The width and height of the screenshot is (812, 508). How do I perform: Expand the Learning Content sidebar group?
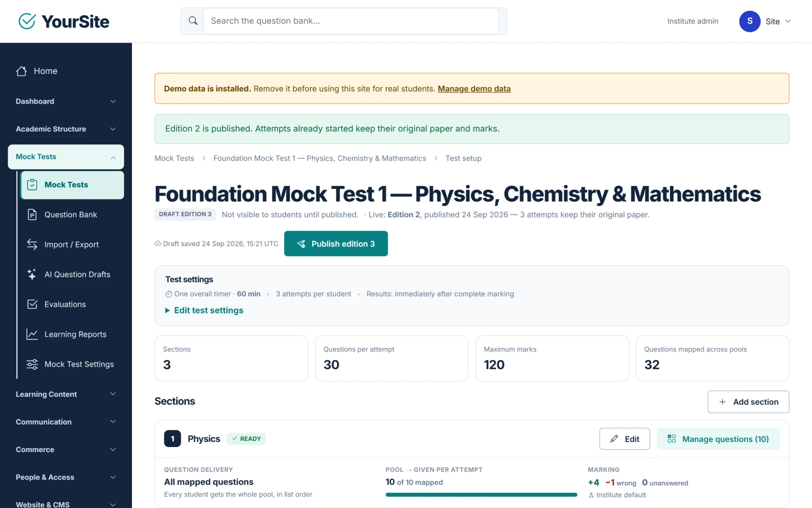pyautogui.click(x=66, y=394)
